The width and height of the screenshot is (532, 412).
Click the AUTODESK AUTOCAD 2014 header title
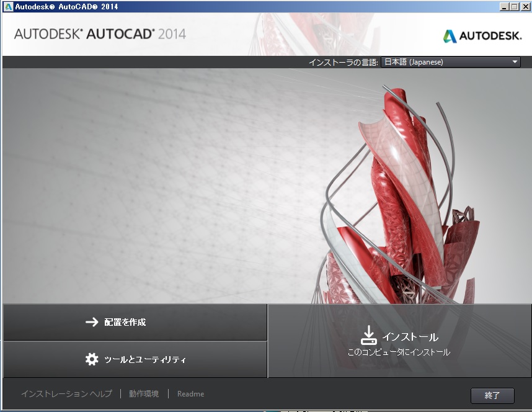(100, 34)
